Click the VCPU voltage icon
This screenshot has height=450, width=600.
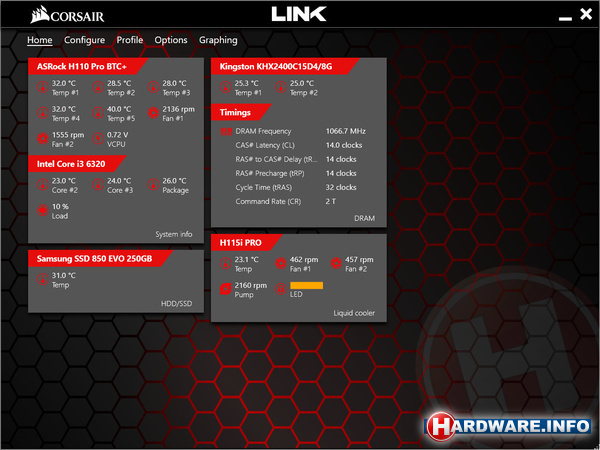pos(98,139)
